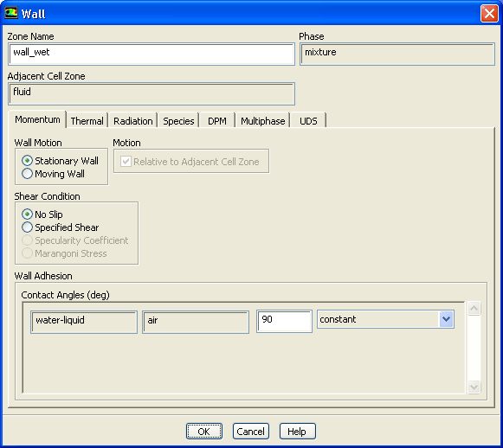Choose the No Slip shear condition
This screenshot has height=448, width=503.
[x=27, y=214]
